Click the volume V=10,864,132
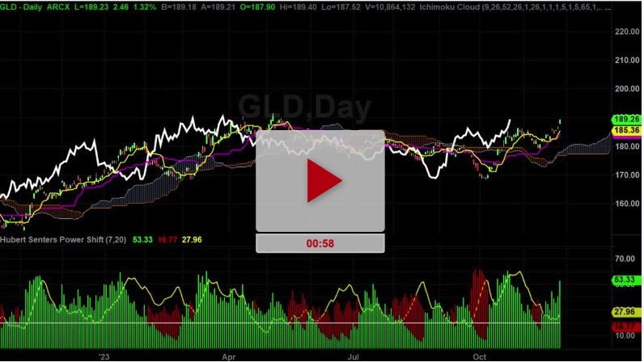Screen dimensions: 644x362 (x=389, y=7)
